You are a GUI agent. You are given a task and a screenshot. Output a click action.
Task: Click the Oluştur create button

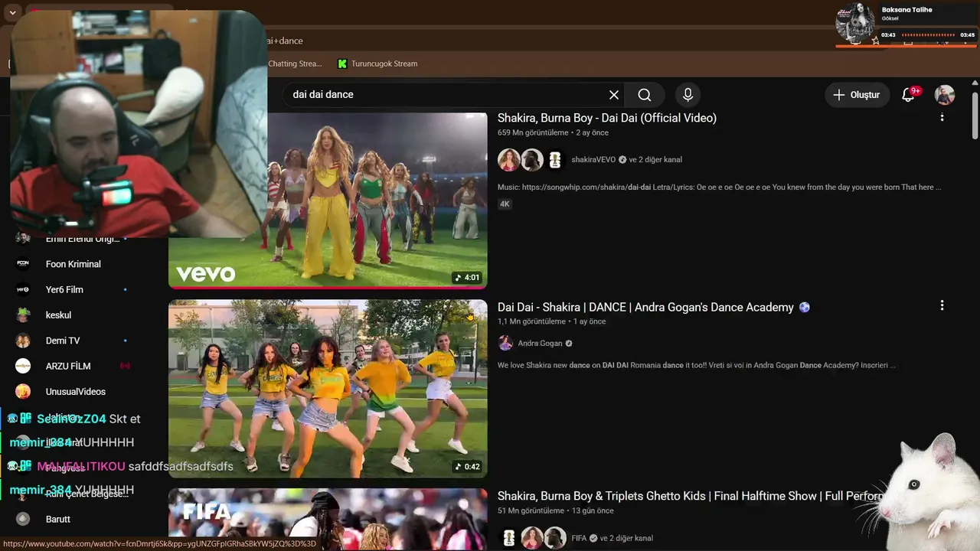[857, 95]
